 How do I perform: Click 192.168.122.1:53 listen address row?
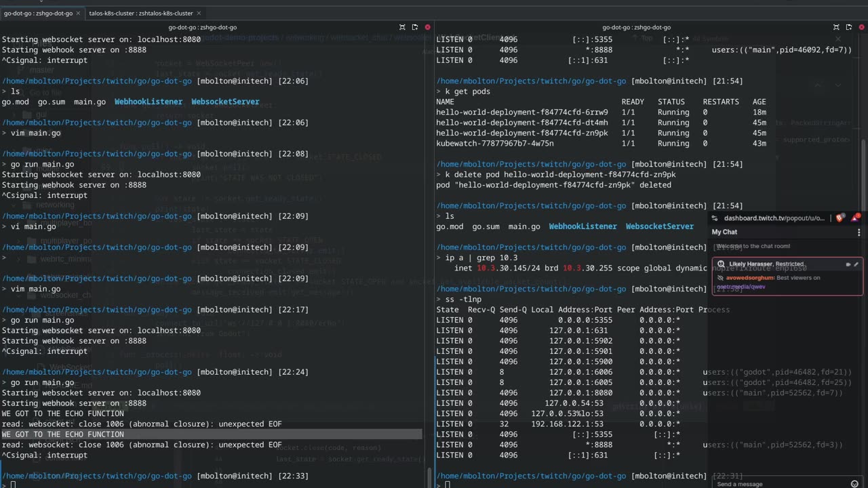tap(558, 424)
